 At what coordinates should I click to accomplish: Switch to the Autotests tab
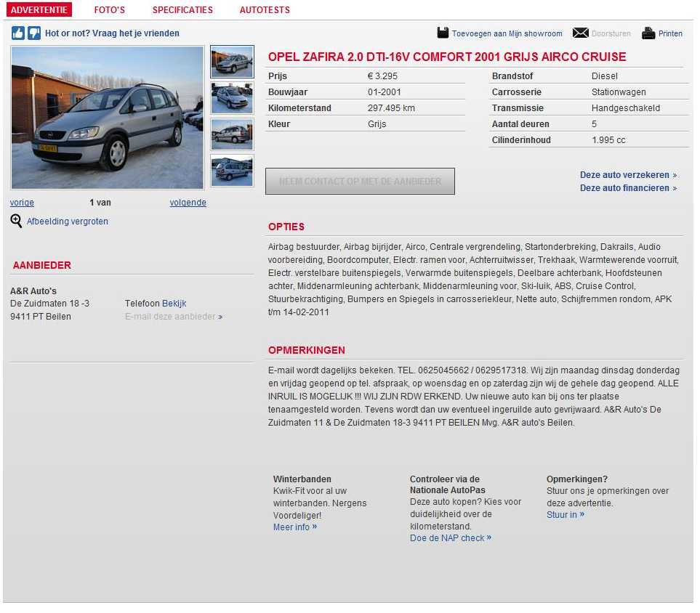pos(265,10)
